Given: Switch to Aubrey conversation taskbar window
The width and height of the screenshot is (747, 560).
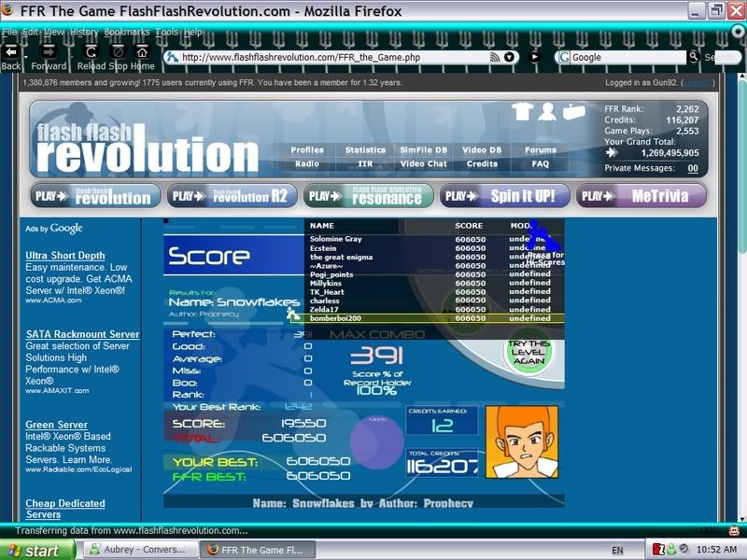Looking at the screenshot, I should pos(137,550).
